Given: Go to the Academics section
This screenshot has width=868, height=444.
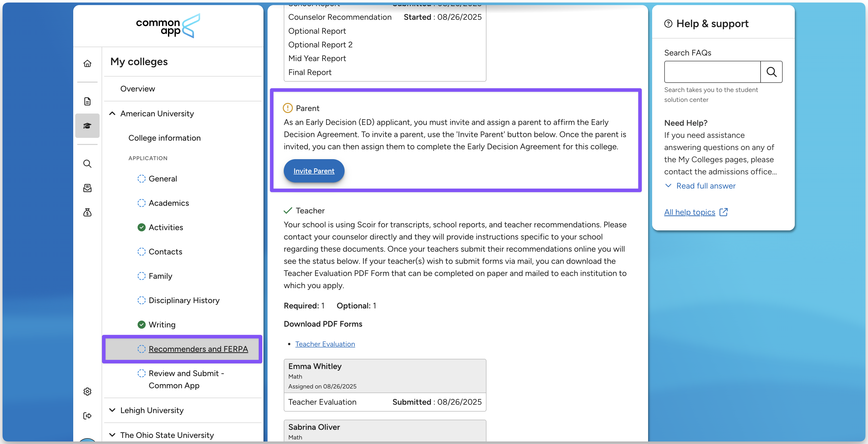Looking at the screenshot, I should pos(169,203).
